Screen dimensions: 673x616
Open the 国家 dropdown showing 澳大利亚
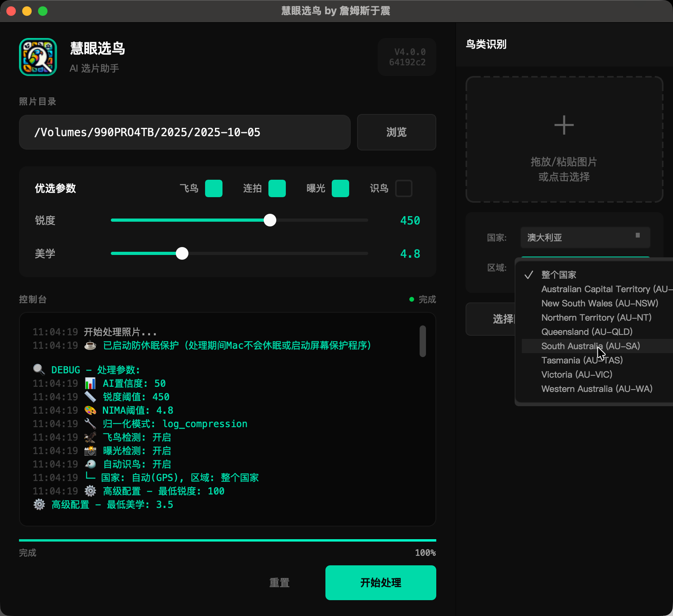(x=585, y=238)
